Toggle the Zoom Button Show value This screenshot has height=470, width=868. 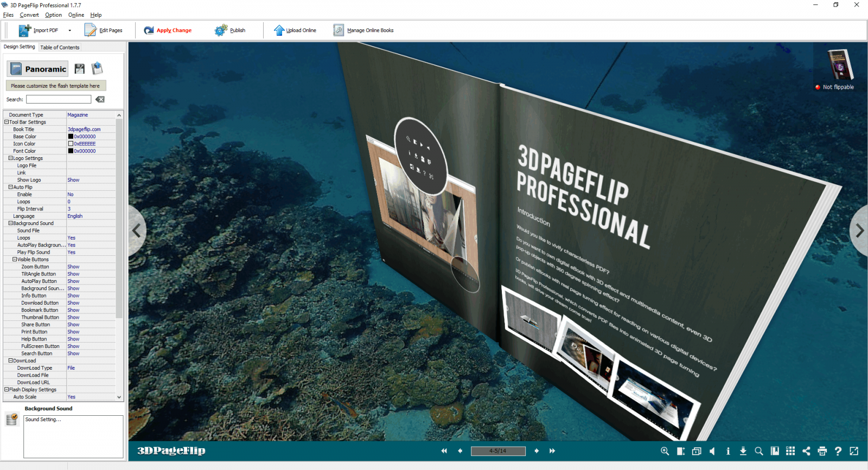tap(73, 267)
